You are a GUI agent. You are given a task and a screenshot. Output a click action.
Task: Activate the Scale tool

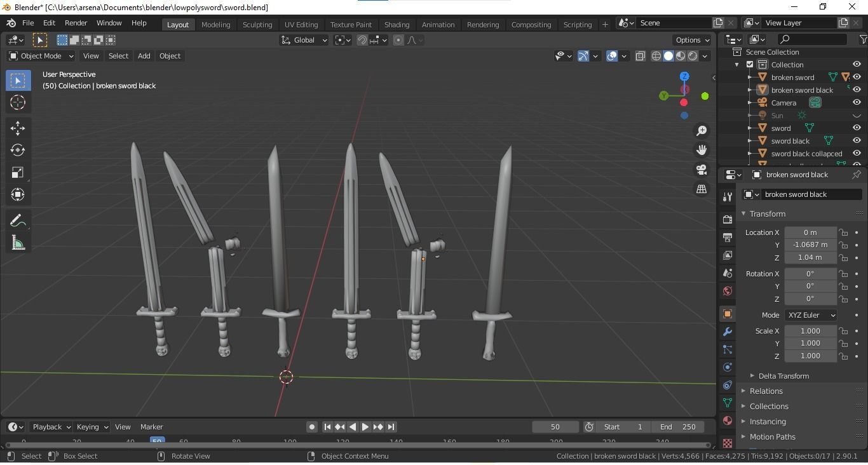coord(18,172)
